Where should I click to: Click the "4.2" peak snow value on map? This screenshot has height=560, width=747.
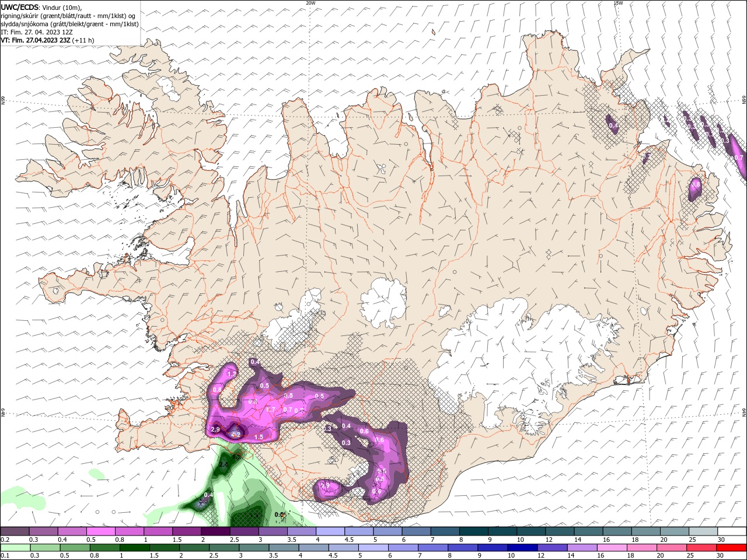pyautogui.click(x=236, y=435)
